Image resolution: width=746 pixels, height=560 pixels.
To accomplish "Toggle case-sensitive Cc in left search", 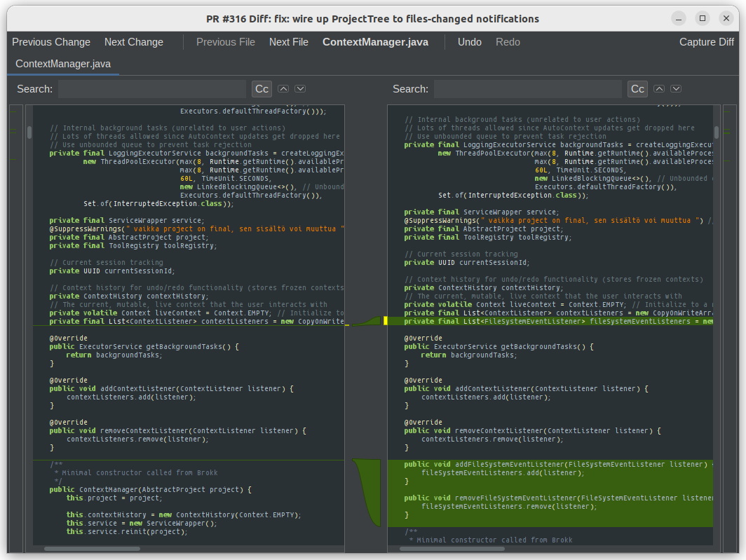I will pos(262,89).
